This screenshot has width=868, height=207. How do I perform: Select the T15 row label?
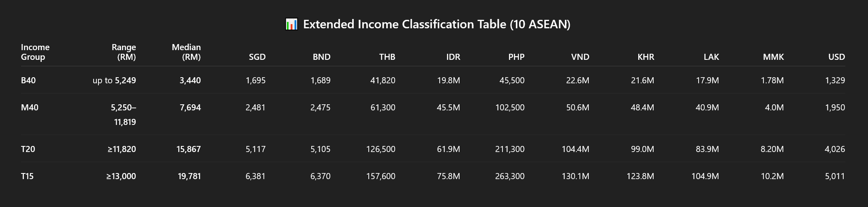click(27, 176)
